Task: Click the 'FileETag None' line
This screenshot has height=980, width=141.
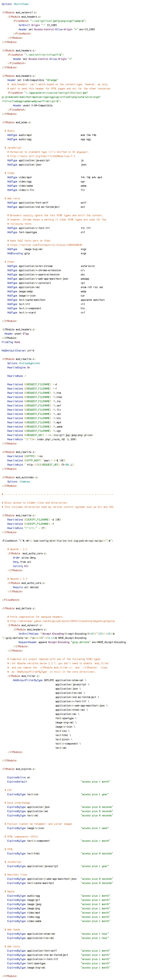Action: pyautogui.click(x=11, y=342)
